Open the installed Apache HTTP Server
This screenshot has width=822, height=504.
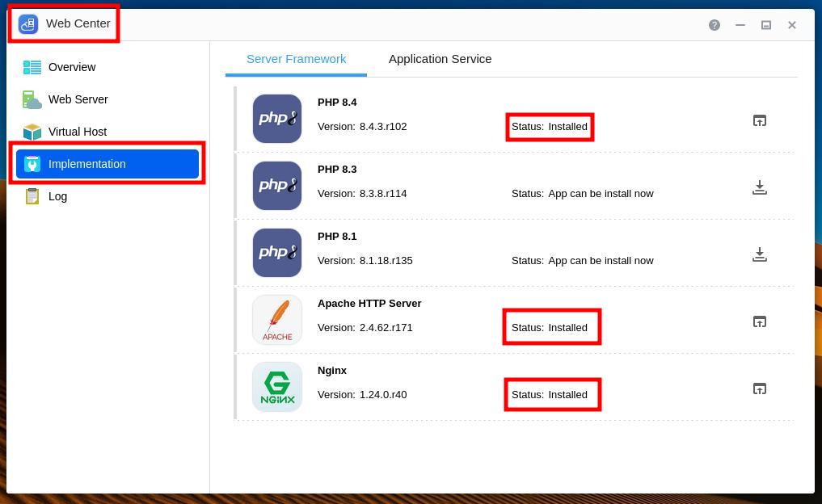(x=760, y=321)
